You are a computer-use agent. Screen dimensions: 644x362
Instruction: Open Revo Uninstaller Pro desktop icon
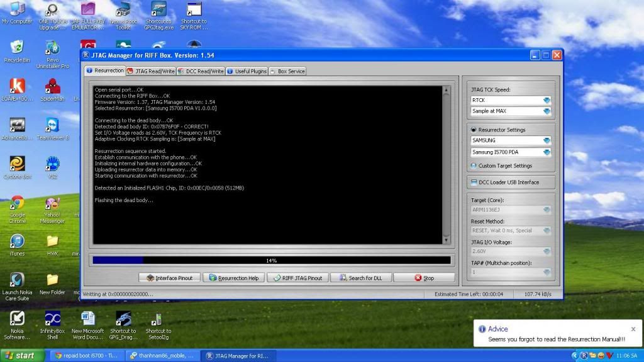coord(53,54)
